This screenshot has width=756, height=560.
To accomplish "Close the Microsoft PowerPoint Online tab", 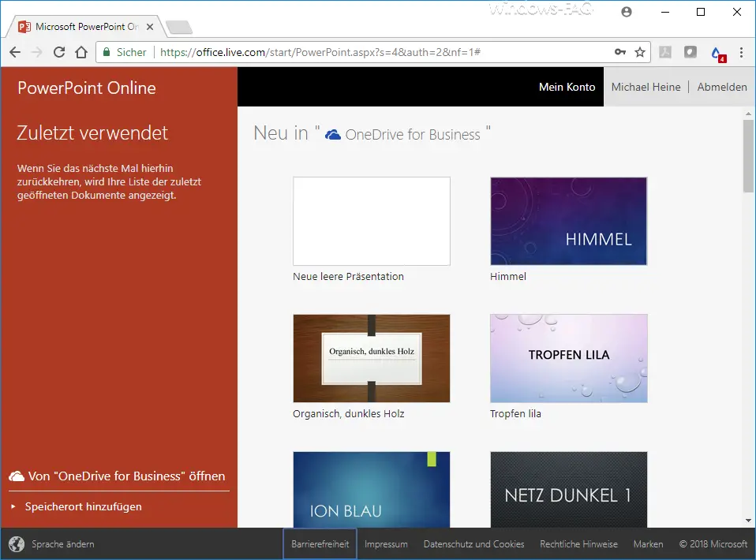I will pos(150,27).
